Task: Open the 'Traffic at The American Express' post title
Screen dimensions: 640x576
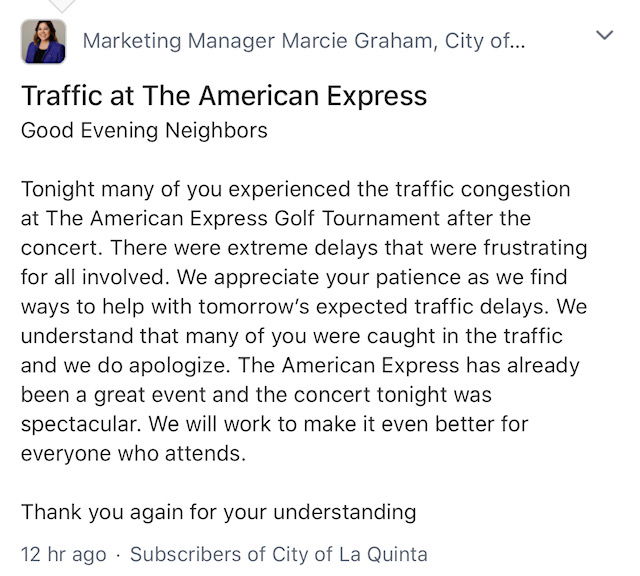Action: pos(224,96)
